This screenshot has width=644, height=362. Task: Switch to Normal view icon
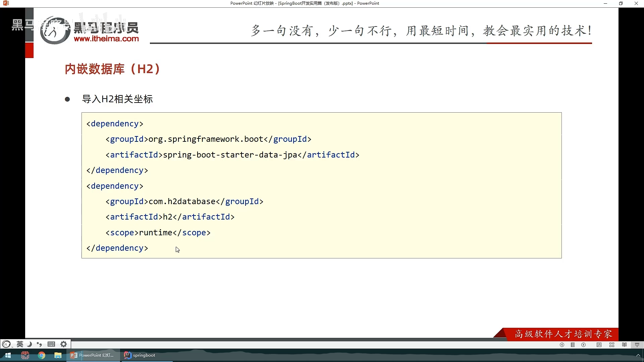coord(599,345)
